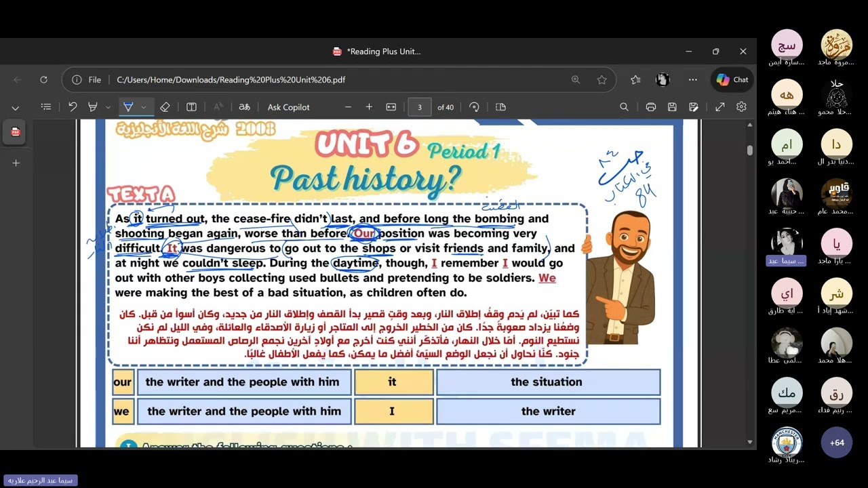Open Copilot Chat
The image size is (868, 488).
pyautogui.click(x=732, y=79)
